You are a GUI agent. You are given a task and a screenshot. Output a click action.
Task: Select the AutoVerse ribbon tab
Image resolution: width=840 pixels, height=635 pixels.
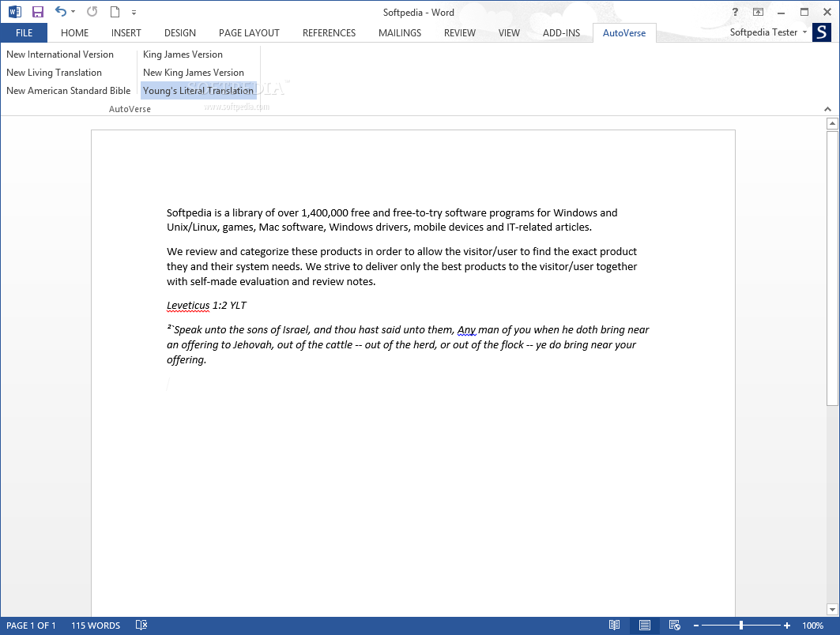624,32
